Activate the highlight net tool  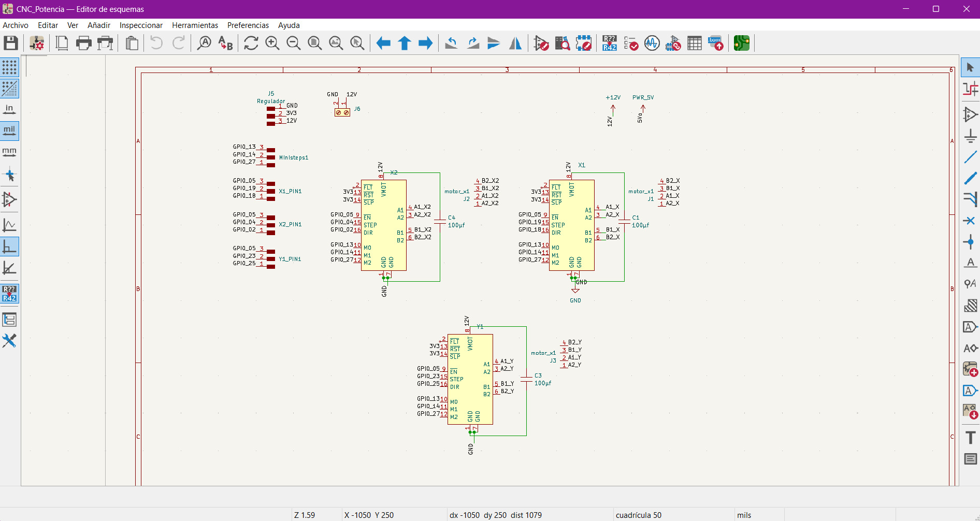coord(970,89)
